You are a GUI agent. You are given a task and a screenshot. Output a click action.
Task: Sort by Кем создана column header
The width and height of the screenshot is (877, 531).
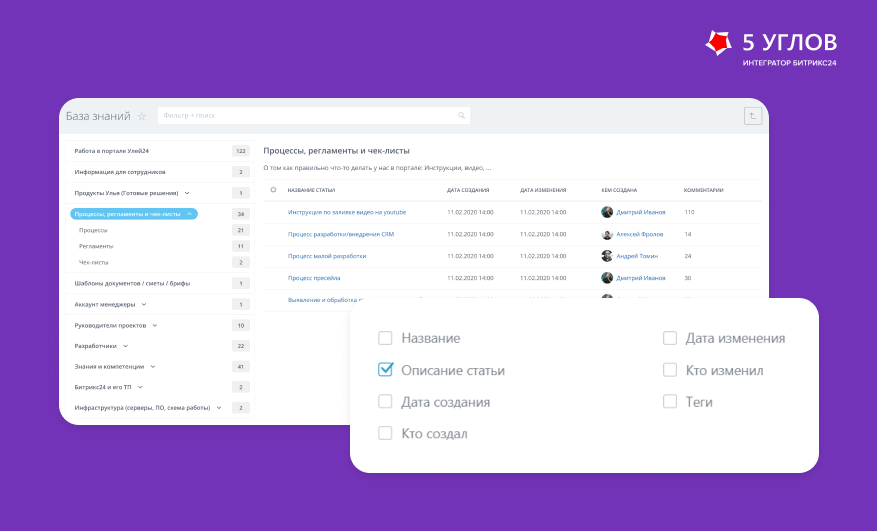point(619,190)
